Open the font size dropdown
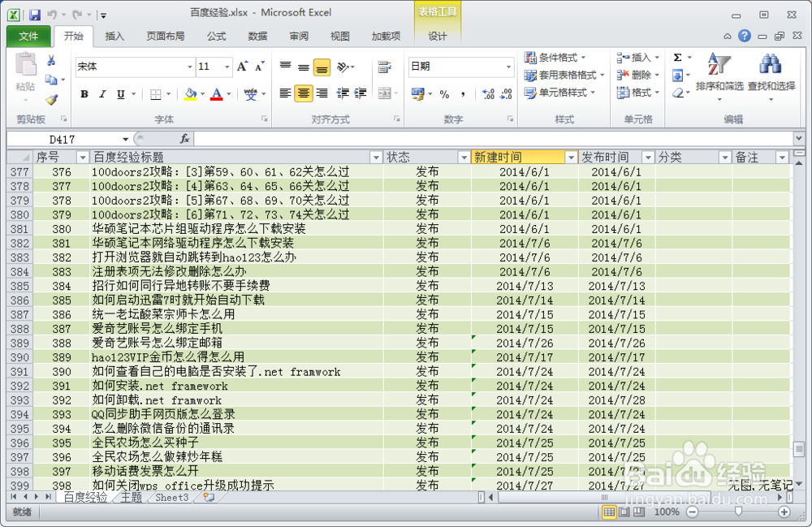This screenshot has width=812, height=527. [x=227, y=67]
